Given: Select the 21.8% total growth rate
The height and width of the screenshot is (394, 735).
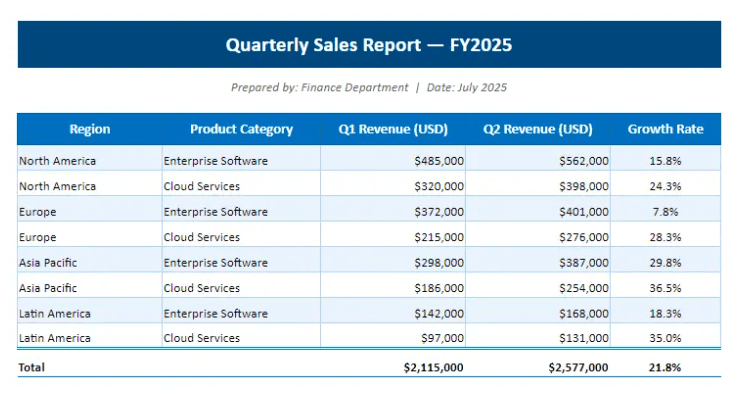Looking at the screenshot, I should [665, 368].
